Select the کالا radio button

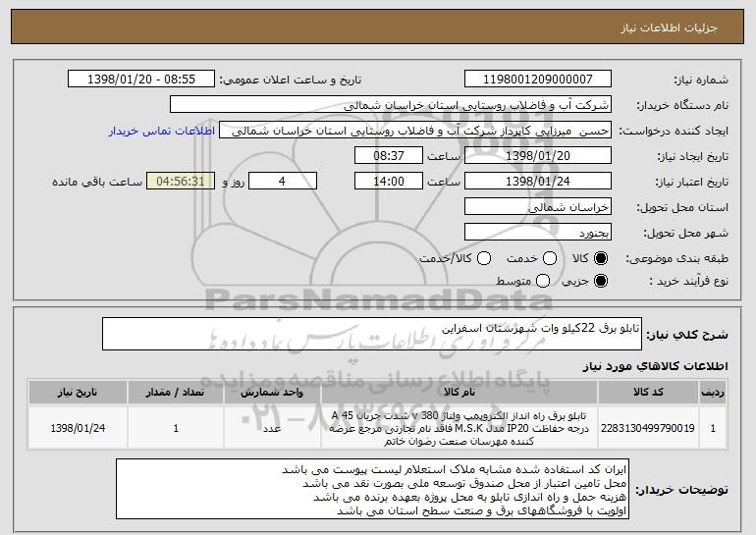[601, 259]
